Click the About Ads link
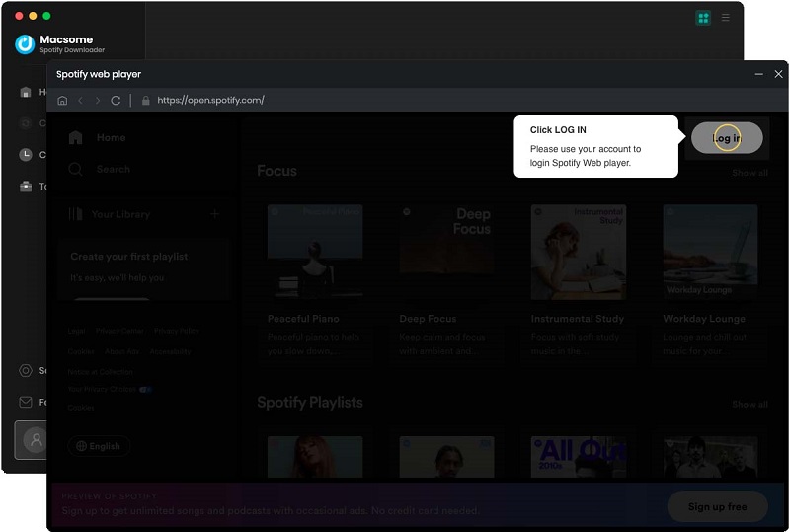This screenshot has height=532, width=790. (x=121, y=351)
